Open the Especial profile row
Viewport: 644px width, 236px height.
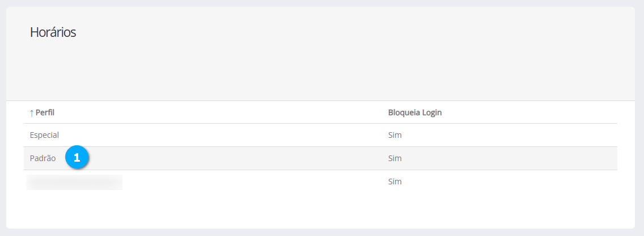click(44, 135)
